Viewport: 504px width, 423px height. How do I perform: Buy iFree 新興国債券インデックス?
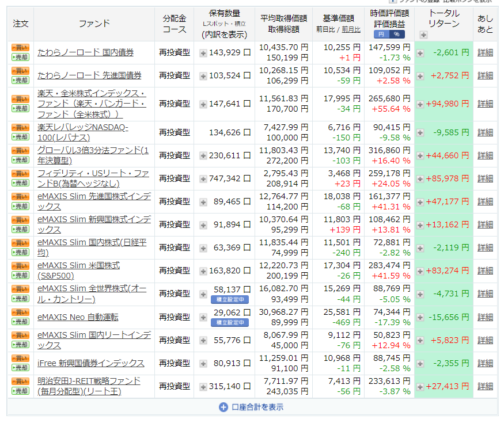(20, 359)
